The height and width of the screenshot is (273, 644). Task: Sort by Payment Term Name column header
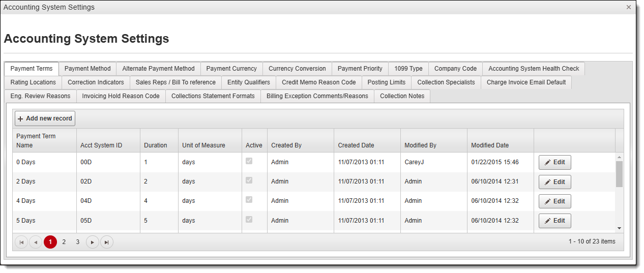tap(36, 140)
